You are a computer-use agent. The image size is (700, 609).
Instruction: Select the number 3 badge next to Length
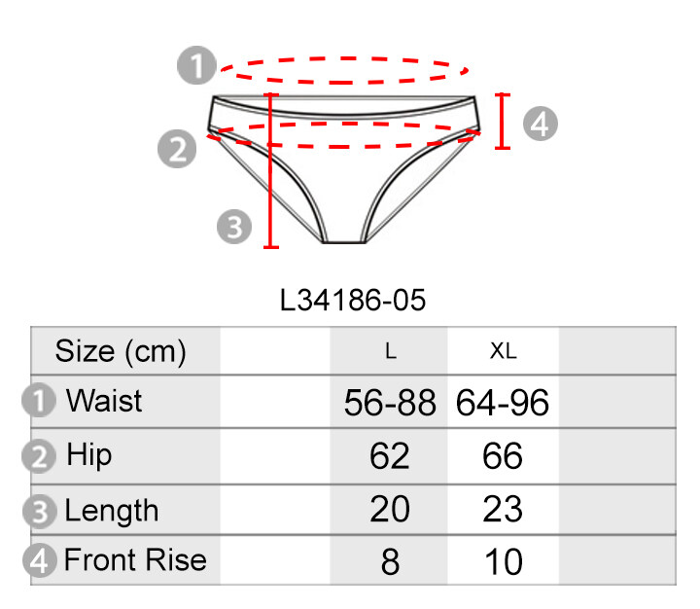pyautogui.click(x=39, y=510)
